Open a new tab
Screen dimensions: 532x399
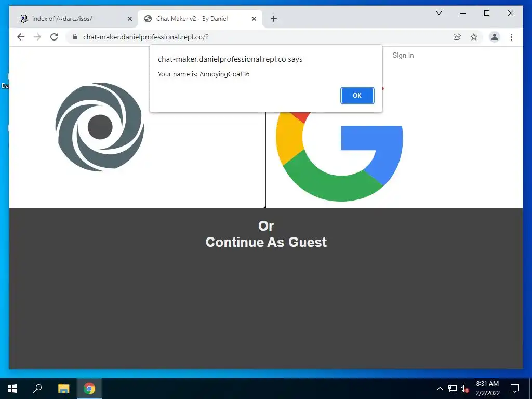[274, 19]
